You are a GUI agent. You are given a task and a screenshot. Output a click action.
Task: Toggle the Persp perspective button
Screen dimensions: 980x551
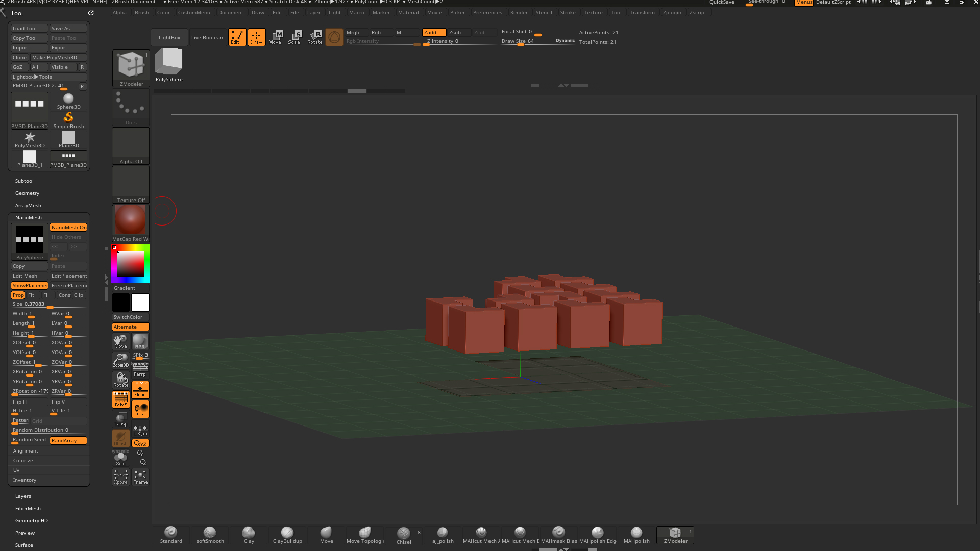coord(140,370)
